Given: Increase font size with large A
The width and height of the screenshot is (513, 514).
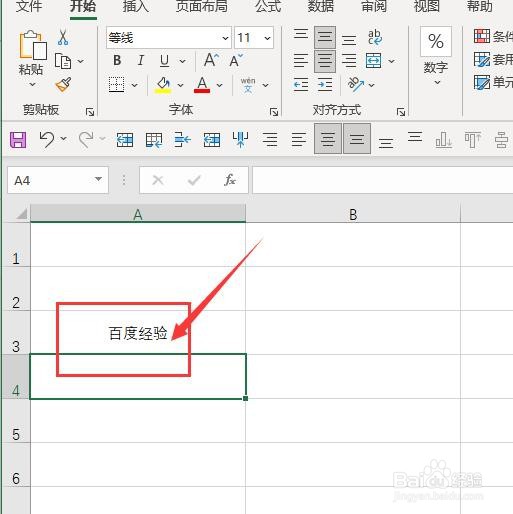Looking at the screenshot, I should [x=211, y=60].
